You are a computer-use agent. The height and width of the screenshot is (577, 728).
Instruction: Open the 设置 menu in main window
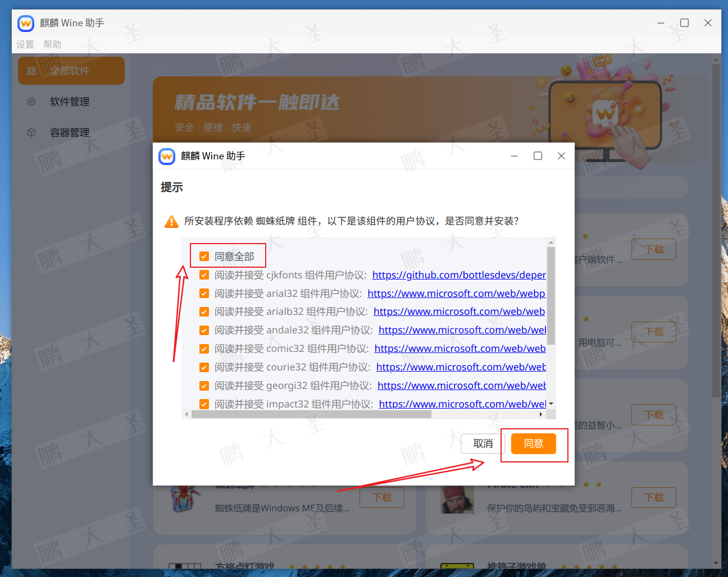(25, 44)
